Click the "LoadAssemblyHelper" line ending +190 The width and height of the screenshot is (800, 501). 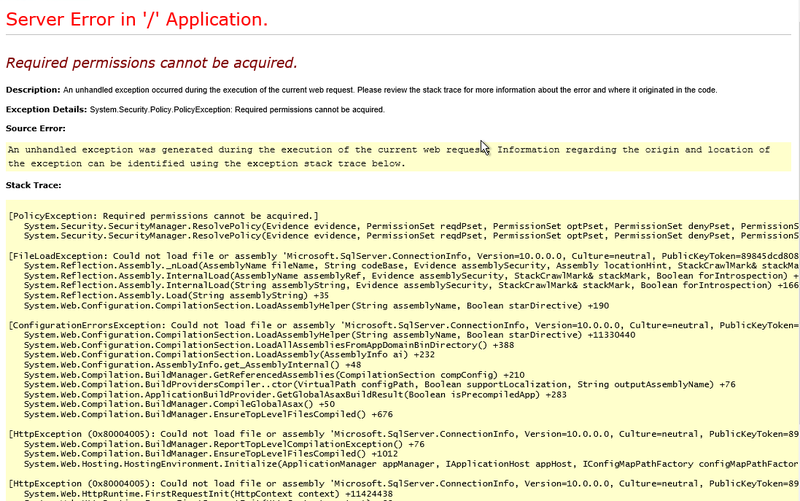[316, 306]
